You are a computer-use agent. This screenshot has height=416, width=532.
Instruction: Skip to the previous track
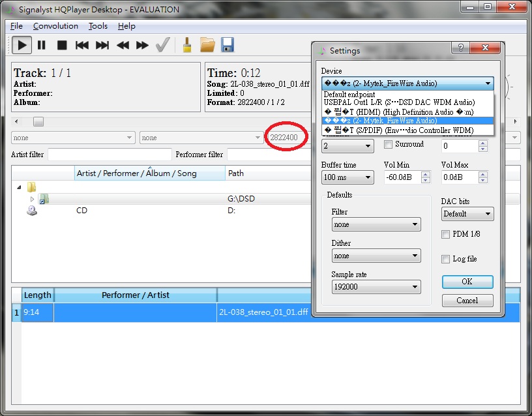coord(81,45)
